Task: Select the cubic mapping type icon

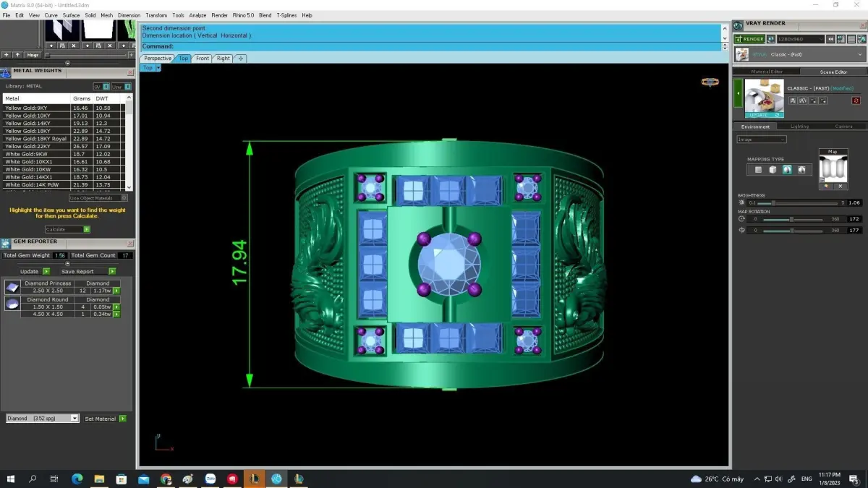Action: 773,170
